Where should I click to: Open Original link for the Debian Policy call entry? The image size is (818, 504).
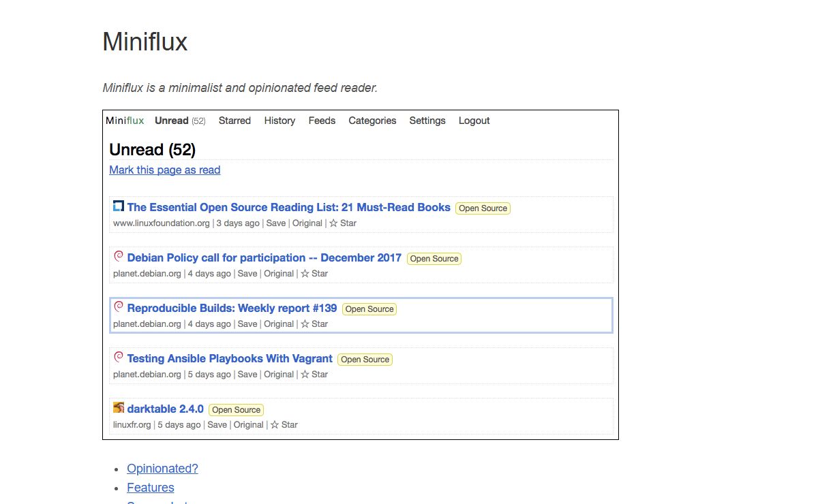pos(279,274)
